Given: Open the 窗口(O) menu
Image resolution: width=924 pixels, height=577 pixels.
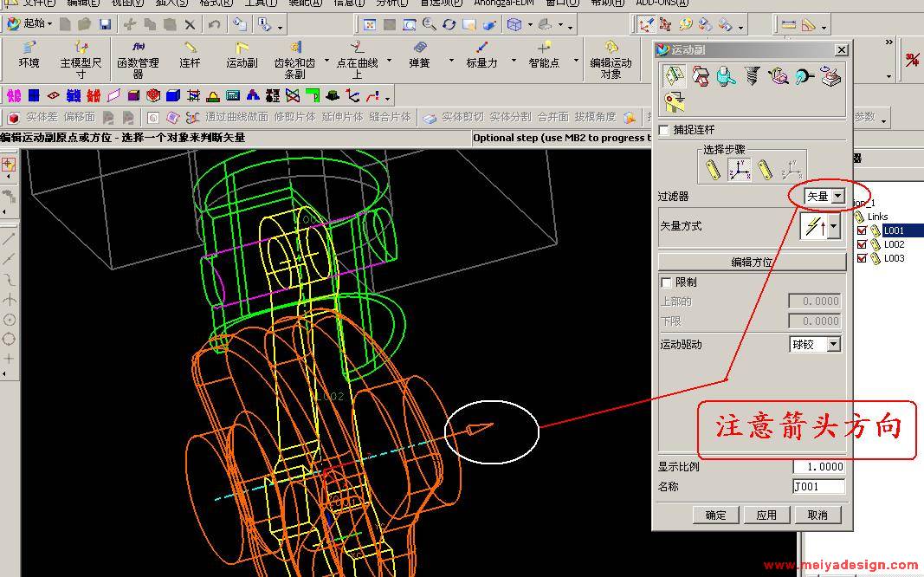Looking at the screenshot, I should pos(562,3).
